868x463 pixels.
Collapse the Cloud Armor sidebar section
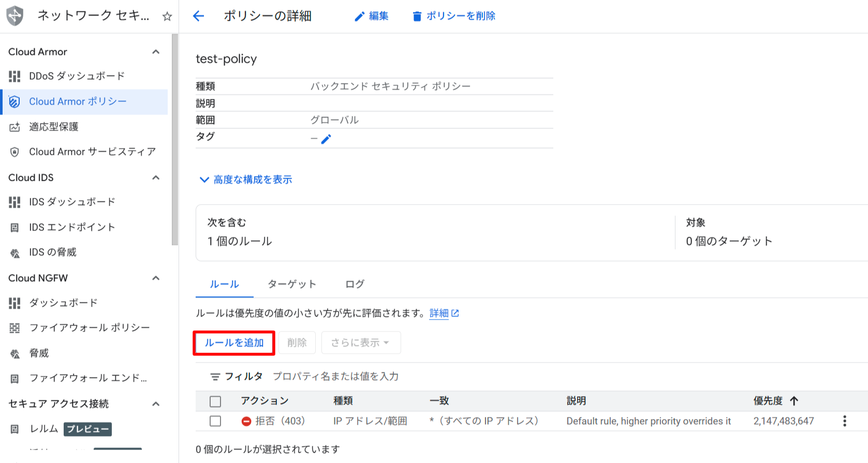click(x=156, y=52)
